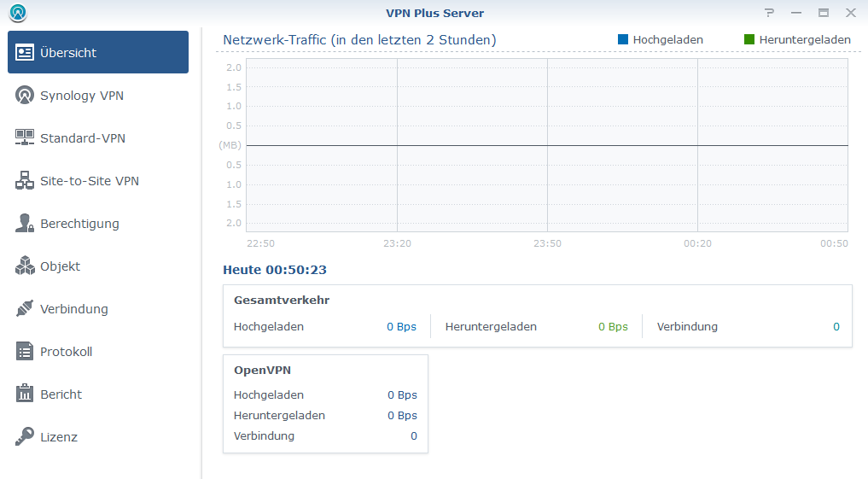Maximize the VPN Plus Server window
This screenshot has width=868, height=479.
(x=824, y=13)
